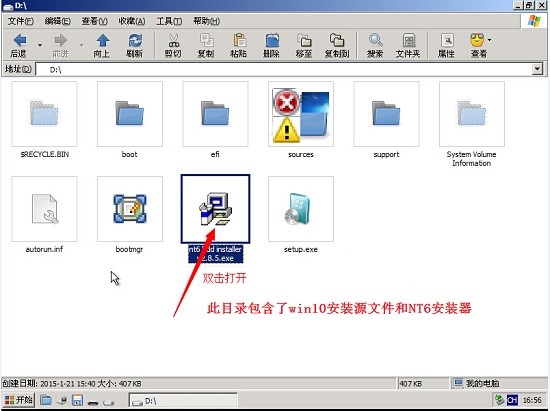This screenshot has height=411, width=550.
Task: Select the efi folder icon
Action: click(x=215, y=114)
